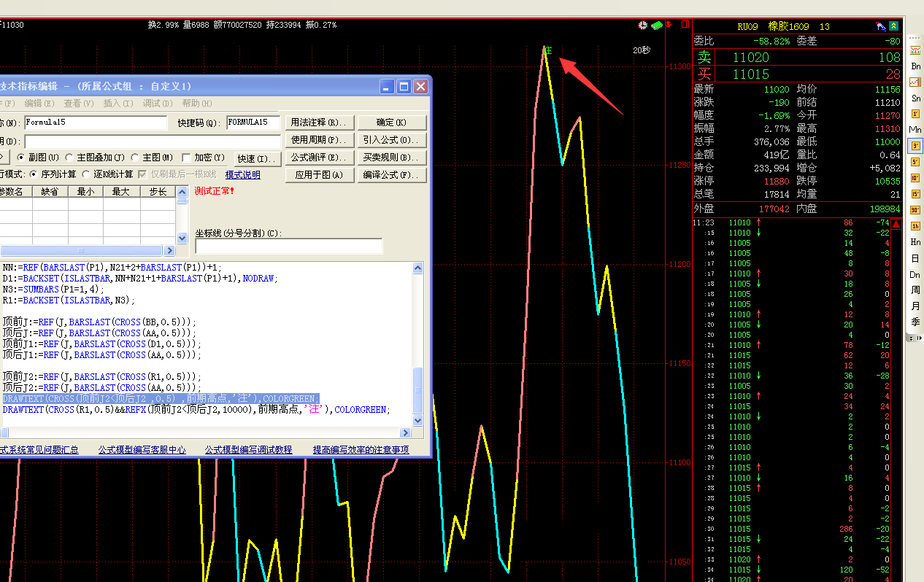Open 提高编写效率的注意事项 link
The image size is (924, 582).
[x=361, y=450]
